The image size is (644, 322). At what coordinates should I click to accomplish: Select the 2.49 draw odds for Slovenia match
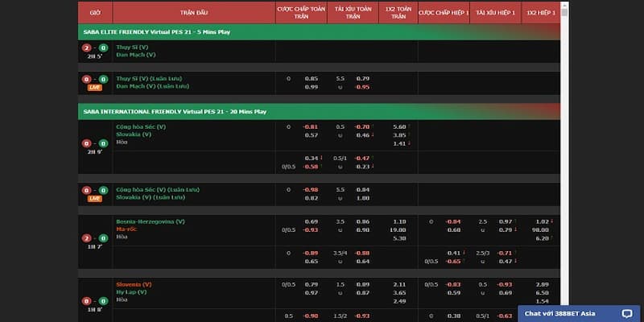398,300
